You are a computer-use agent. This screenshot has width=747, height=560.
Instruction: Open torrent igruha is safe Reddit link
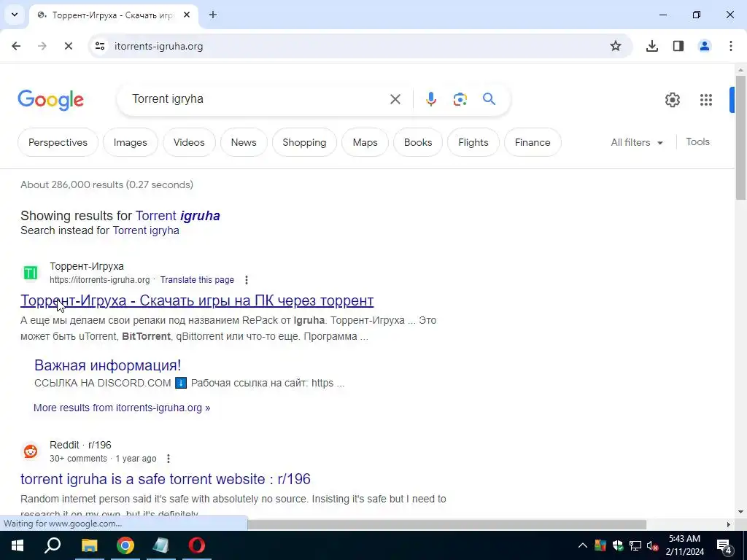pyautogui.click(x=166, y=479)
